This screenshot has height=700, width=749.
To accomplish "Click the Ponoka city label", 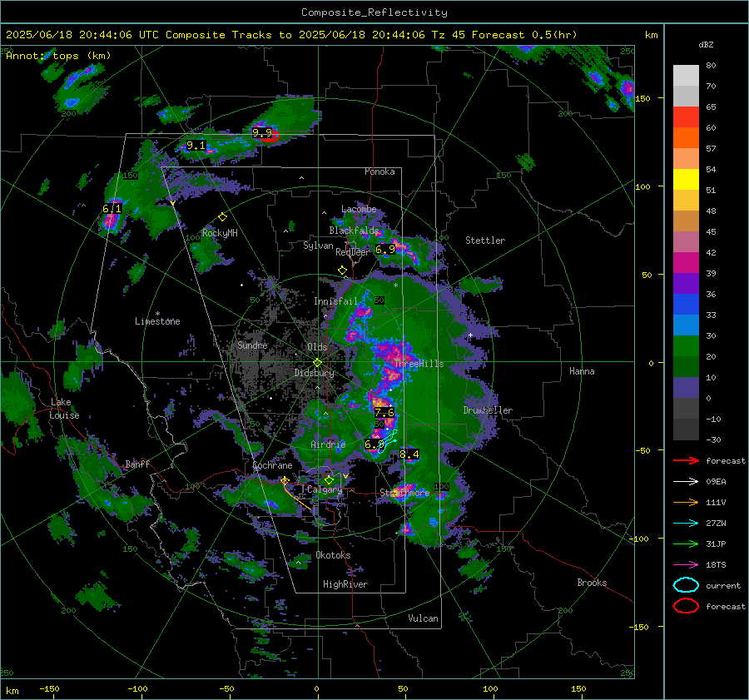I will (x=379, y=171).
